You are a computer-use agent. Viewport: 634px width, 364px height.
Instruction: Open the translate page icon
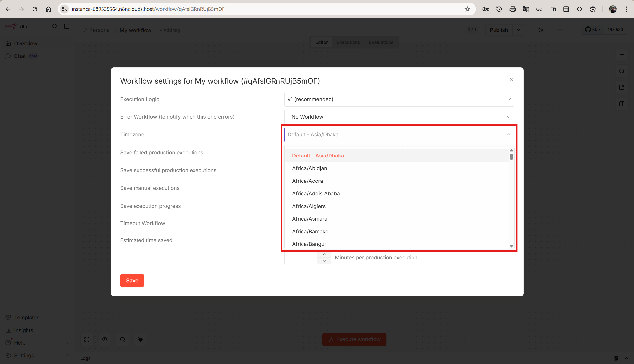526,9
